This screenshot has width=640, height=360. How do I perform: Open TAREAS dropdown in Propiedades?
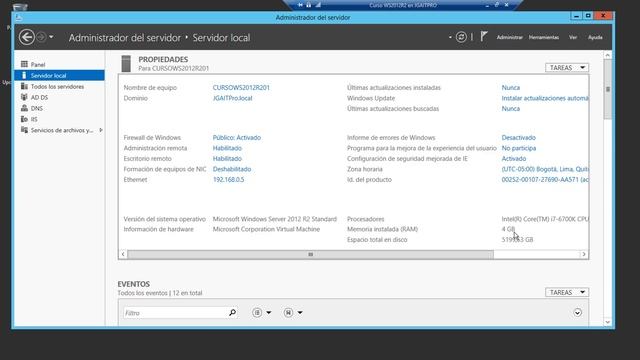[567, 67]
